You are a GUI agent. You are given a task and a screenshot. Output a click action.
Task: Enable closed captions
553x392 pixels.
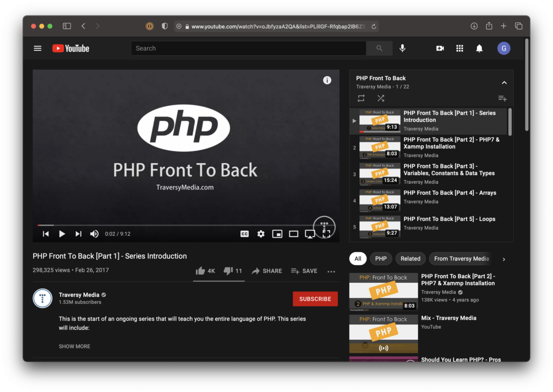(x=244, y=233)
